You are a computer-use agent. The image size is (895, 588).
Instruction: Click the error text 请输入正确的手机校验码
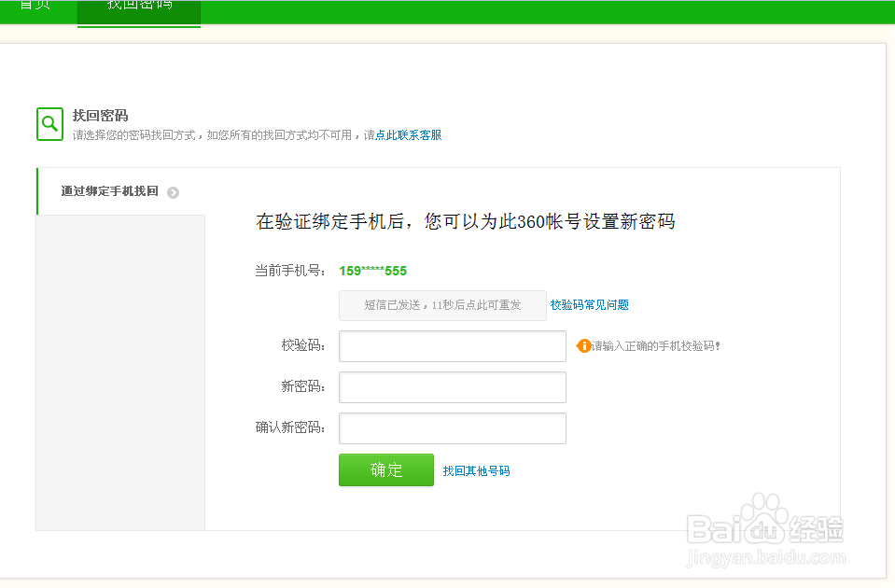pyautogui.click(x=655, y=346)
